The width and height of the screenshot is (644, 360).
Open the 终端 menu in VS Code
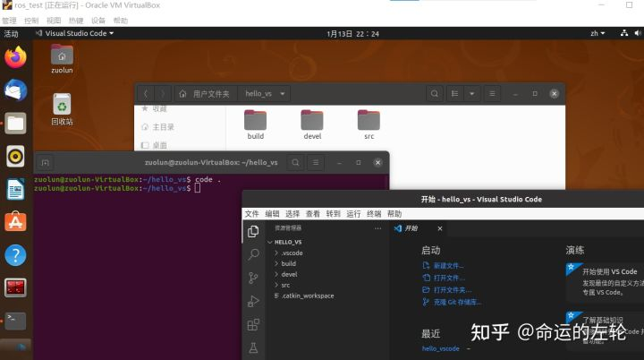[x=374, y=213]
